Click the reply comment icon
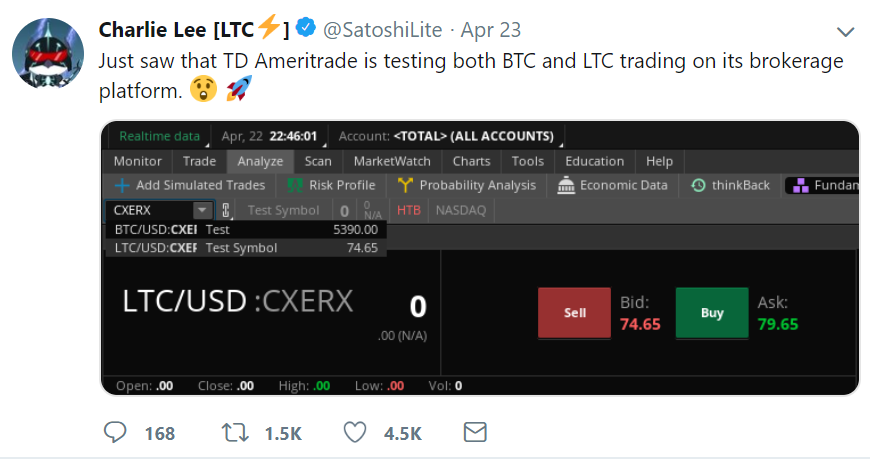Viewport: 870px width, 464px height. tap(117, 432)
